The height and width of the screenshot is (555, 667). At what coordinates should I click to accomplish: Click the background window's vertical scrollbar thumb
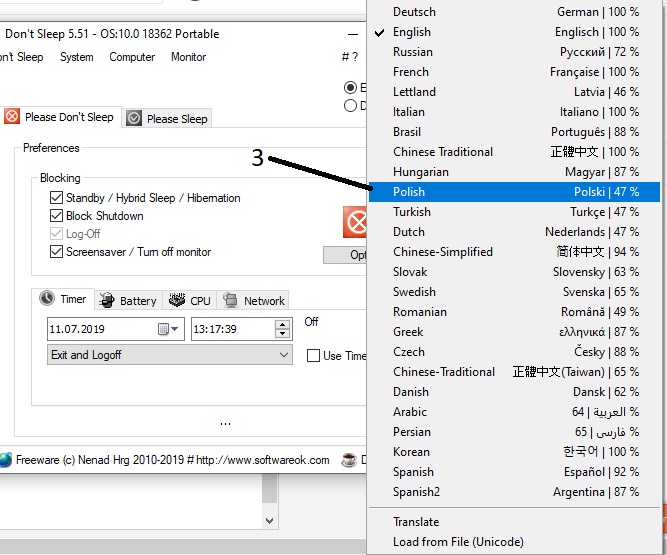pyautogui.click(x=269, y=489)
